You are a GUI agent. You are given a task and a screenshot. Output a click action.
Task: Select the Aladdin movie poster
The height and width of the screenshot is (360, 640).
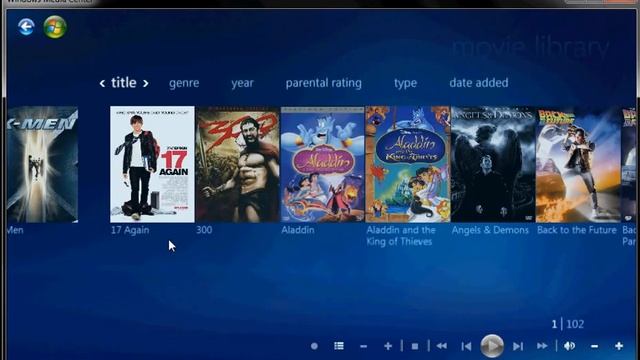point(322,164)
